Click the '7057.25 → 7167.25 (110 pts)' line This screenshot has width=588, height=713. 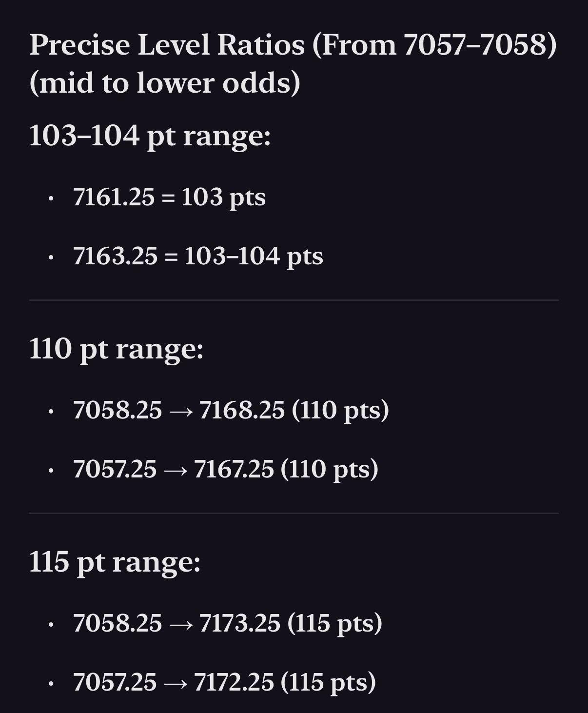pyautogui.click(x=226, y=469)
